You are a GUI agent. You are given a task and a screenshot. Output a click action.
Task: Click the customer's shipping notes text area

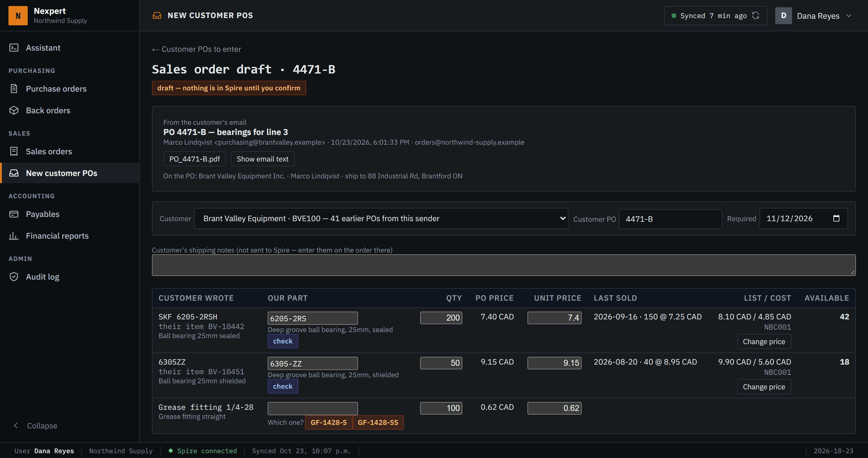coord(503,265)
